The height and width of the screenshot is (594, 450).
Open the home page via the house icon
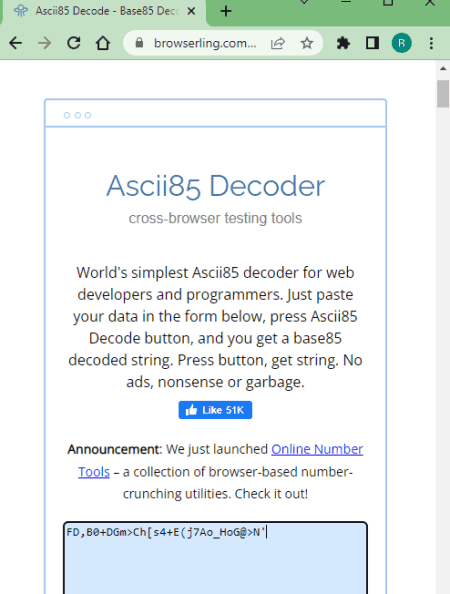(103, 43)
